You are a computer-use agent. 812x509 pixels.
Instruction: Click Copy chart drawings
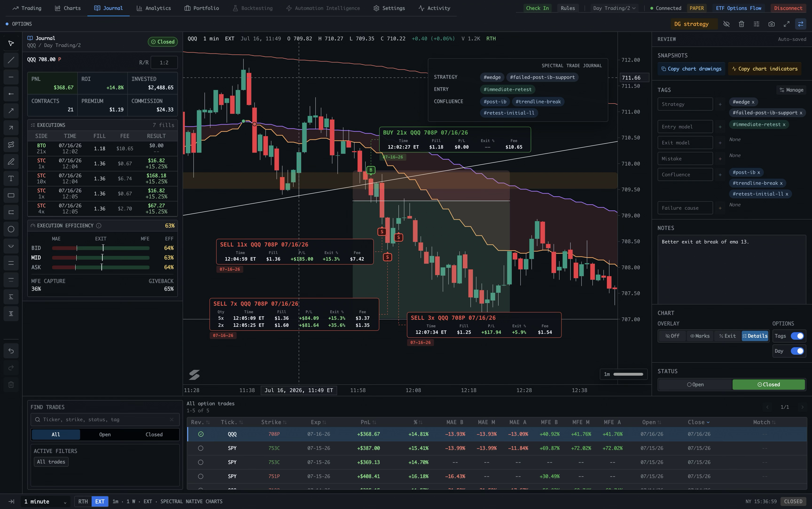[x=691, y=69]
